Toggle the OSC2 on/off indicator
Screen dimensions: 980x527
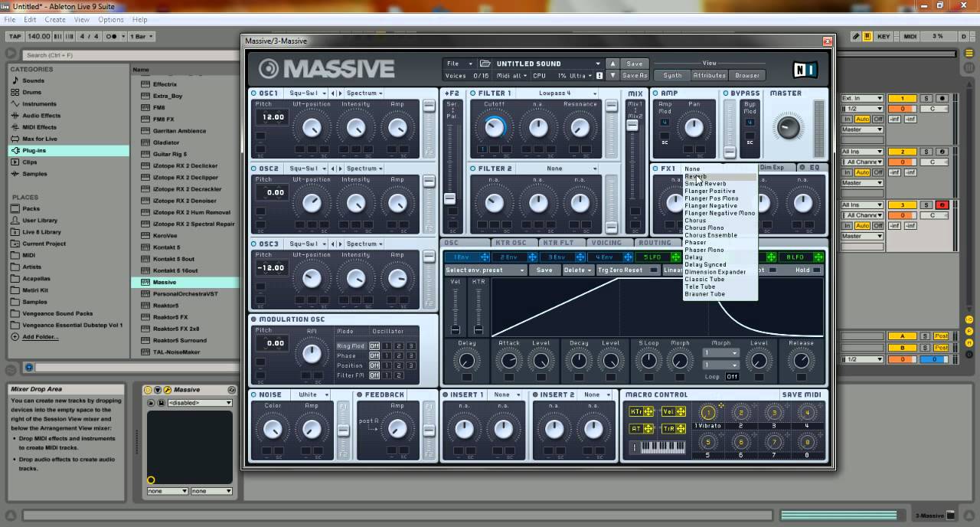pos(254,169)
